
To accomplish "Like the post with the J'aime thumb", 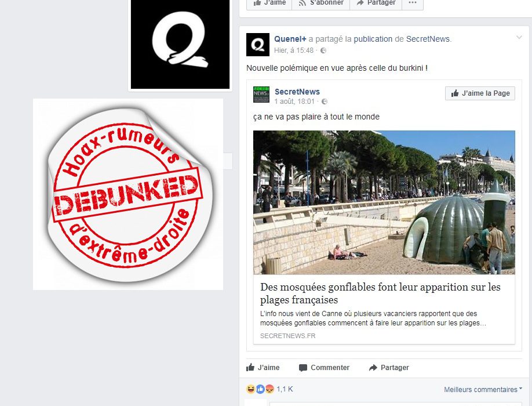I will pyautogui.click(x=263, y=367).
